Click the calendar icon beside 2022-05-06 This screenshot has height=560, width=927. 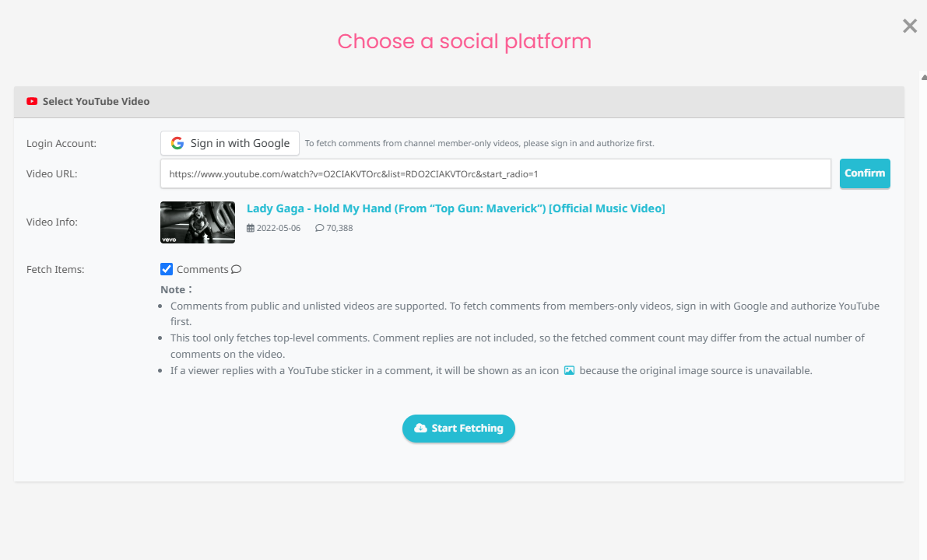[250, 228]
